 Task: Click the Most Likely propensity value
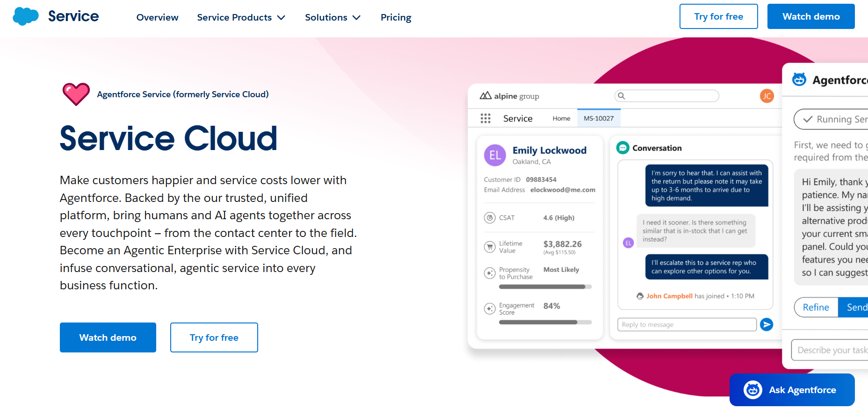pyautogui.click(x=561, y=270)
